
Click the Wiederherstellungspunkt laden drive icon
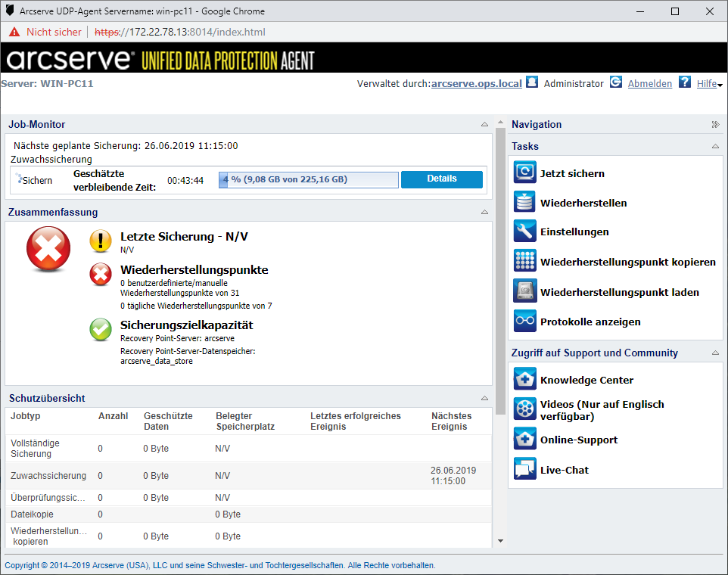click(524, 292)
